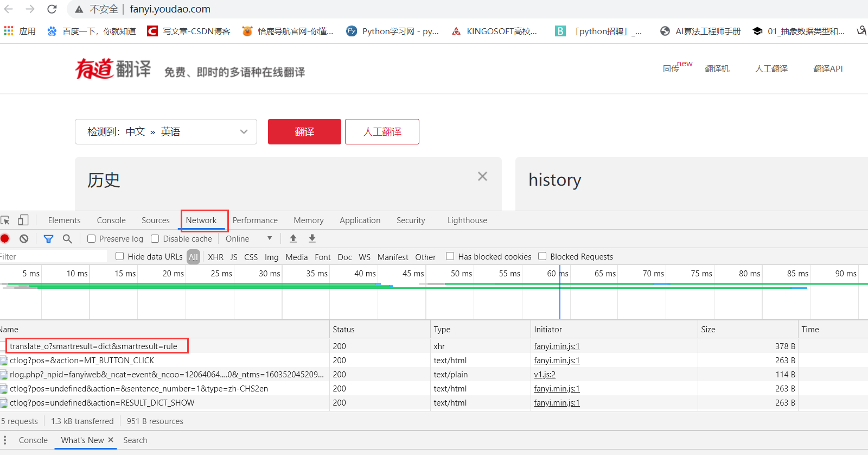Image resolution: width=868 pixels, height=455 pixels.
Task: Filter requests by WS
Action: 365,257
